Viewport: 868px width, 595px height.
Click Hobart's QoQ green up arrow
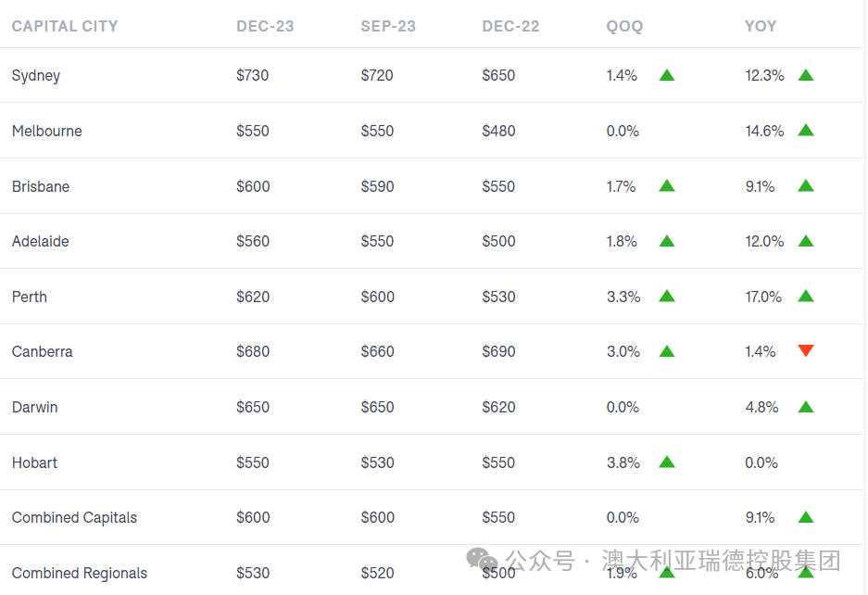coord(667,462)
